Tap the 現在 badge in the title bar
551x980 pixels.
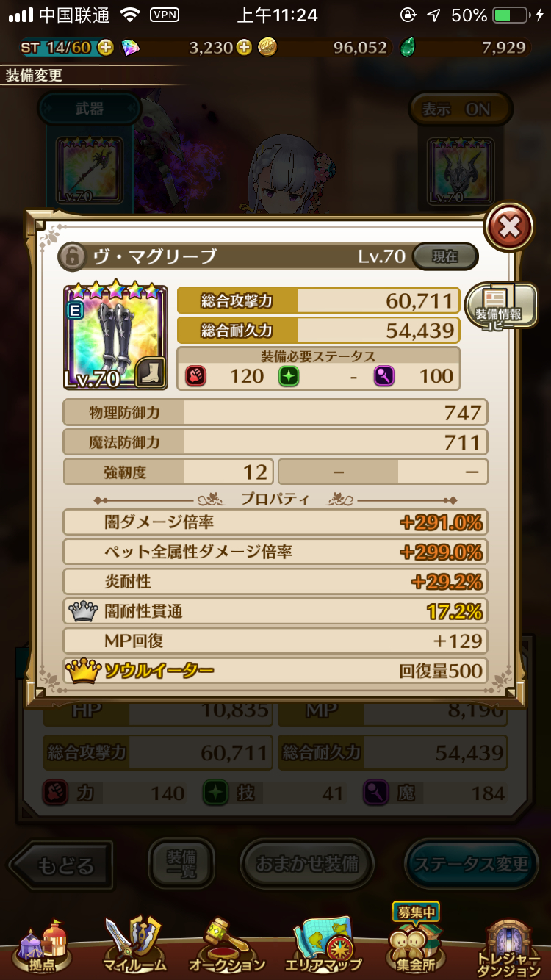(x=445, y=256)
